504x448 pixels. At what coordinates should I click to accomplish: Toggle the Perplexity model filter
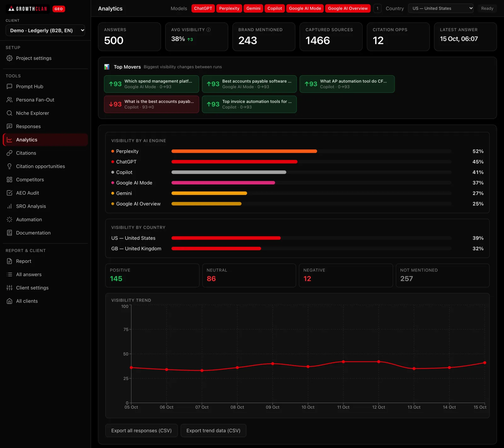[229, 9]
